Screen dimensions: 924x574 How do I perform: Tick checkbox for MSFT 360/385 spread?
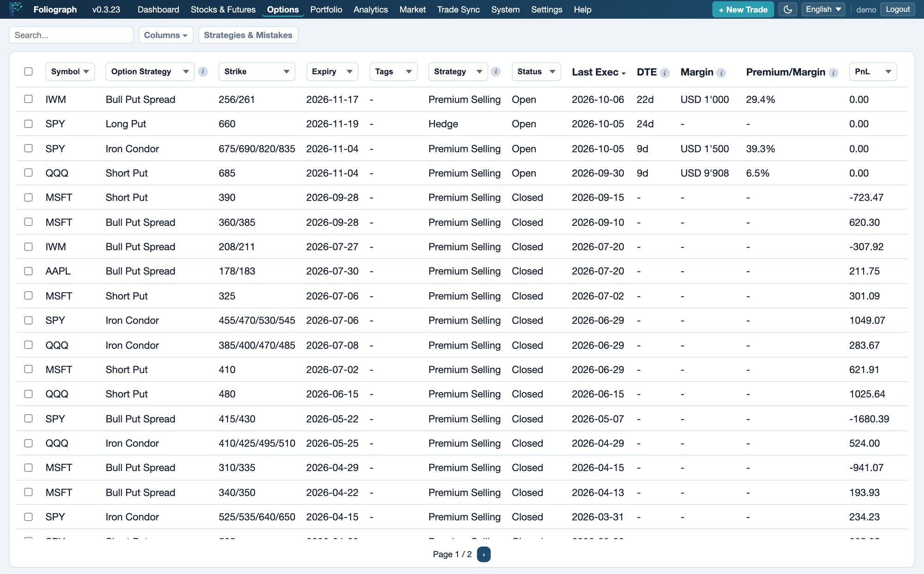(28, 222)
